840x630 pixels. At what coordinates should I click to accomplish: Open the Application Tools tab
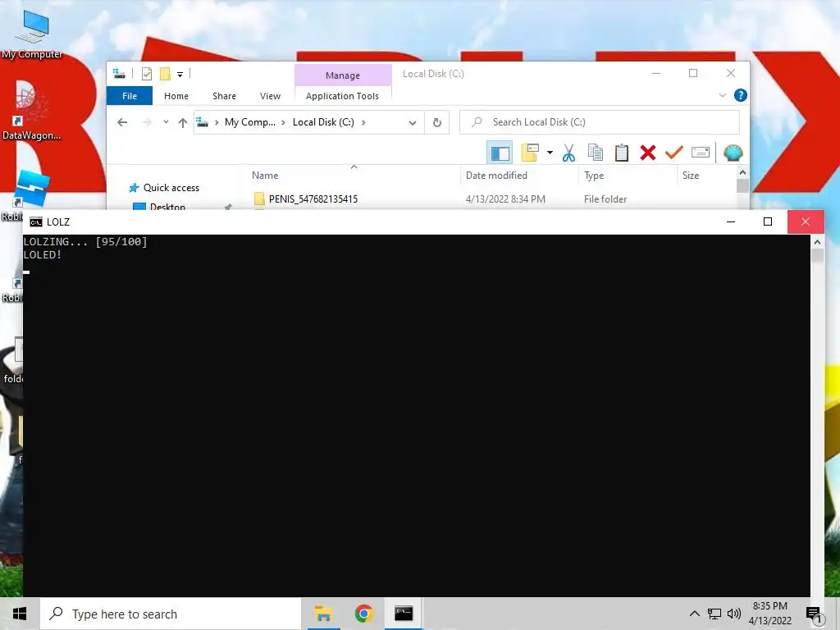(x=342, y=96)
